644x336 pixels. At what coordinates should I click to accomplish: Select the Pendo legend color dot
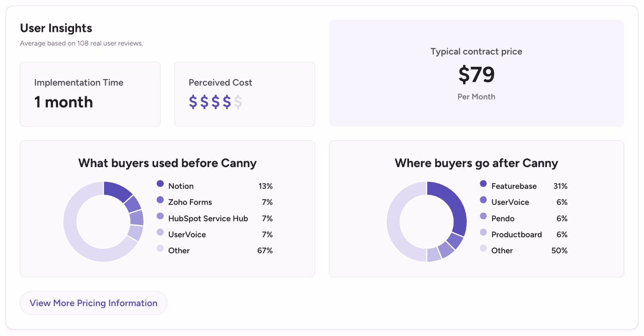point(483,216)
